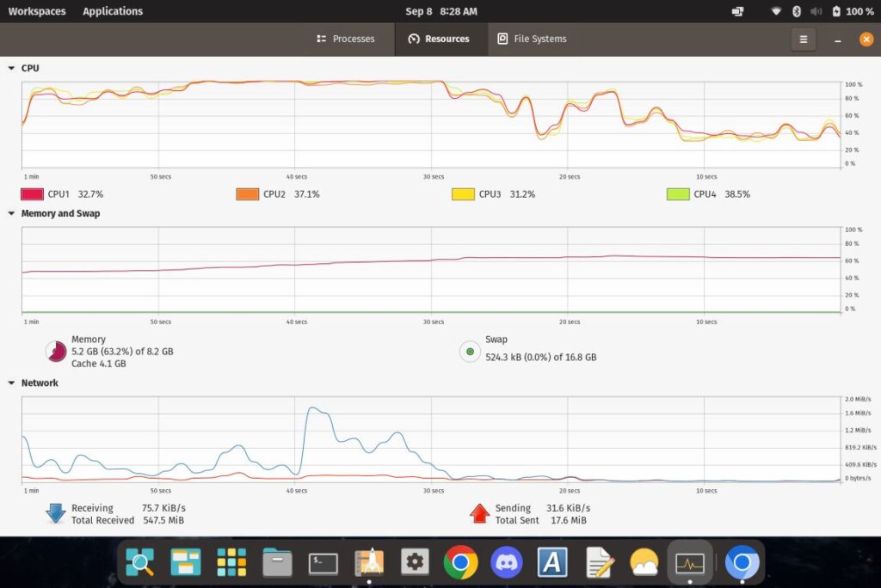Viewport: 881px width, 588px height.
Task: Collapse the Network section
Action: coord(11,383)
